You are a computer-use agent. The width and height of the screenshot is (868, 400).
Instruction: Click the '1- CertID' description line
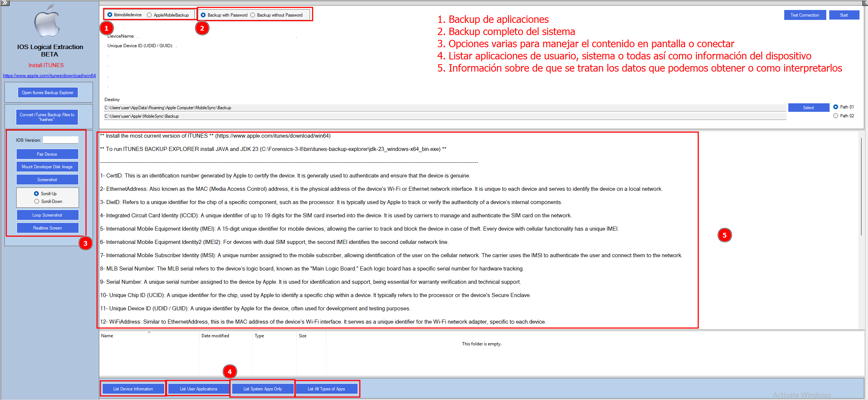click(x=285, y=176)
